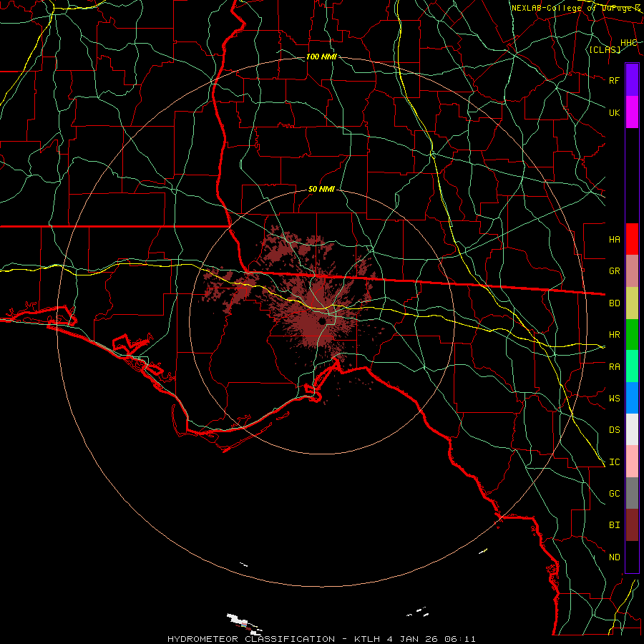
Task: Click the HYDROMETEOR CLASSIFICATION title text
Action: point(251,639)
